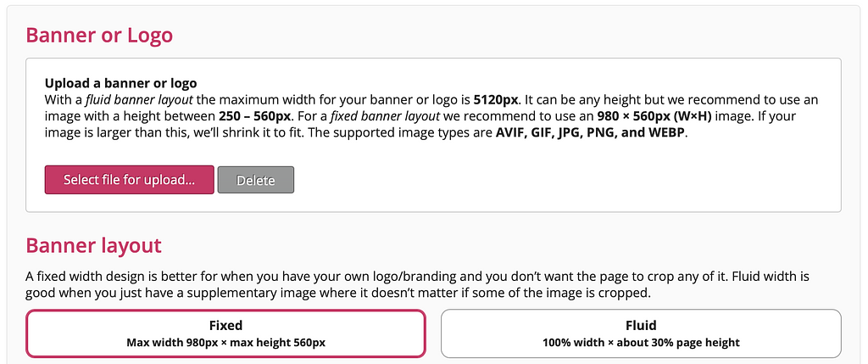Click 100% width × about 30% page height caption

click(x=641, y=343)
